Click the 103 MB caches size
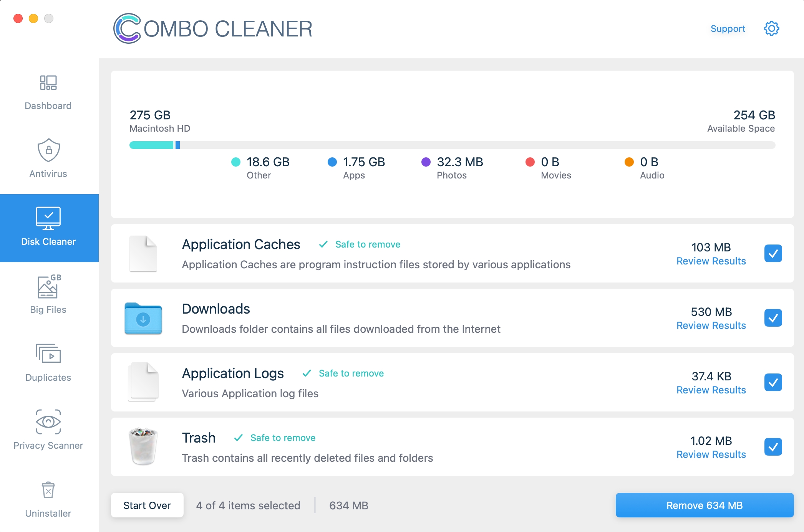The height and width of the screenshot is (532, 804). 711,247
